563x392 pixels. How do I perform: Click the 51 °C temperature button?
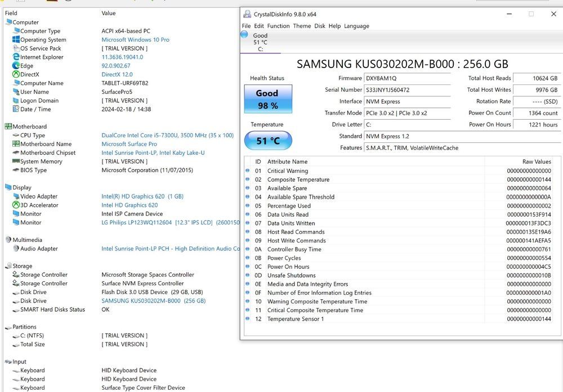(268, 141)
